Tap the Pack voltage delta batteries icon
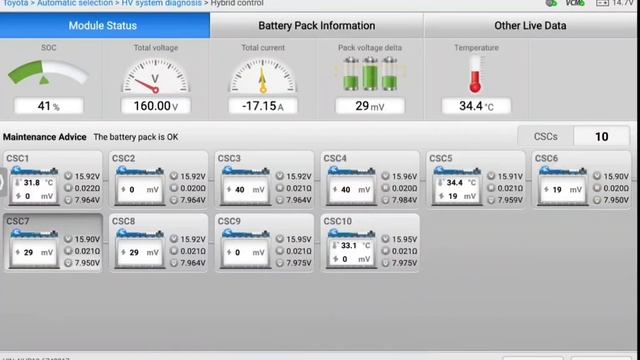The image size is (640, 360). coord(370,73)
